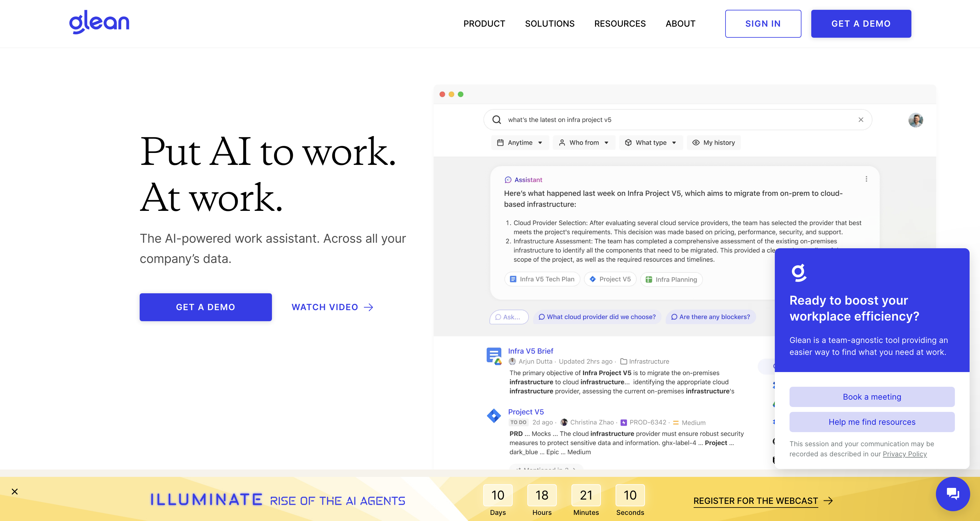The height and width of the screenshot is (521, 980).
Task: Click the Days countdown value
Action: point(498,495)
